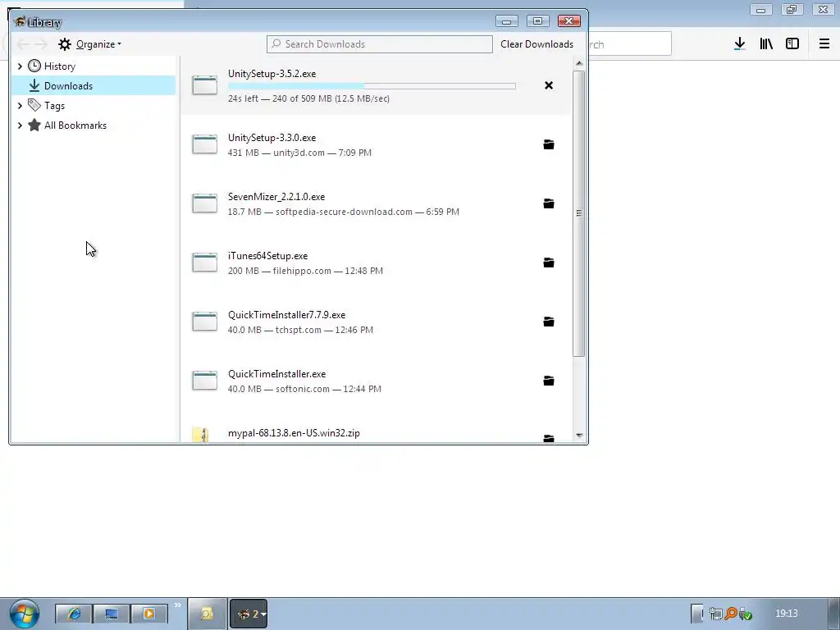Click the Search Downloads field
840x630 pixels.
379,44
